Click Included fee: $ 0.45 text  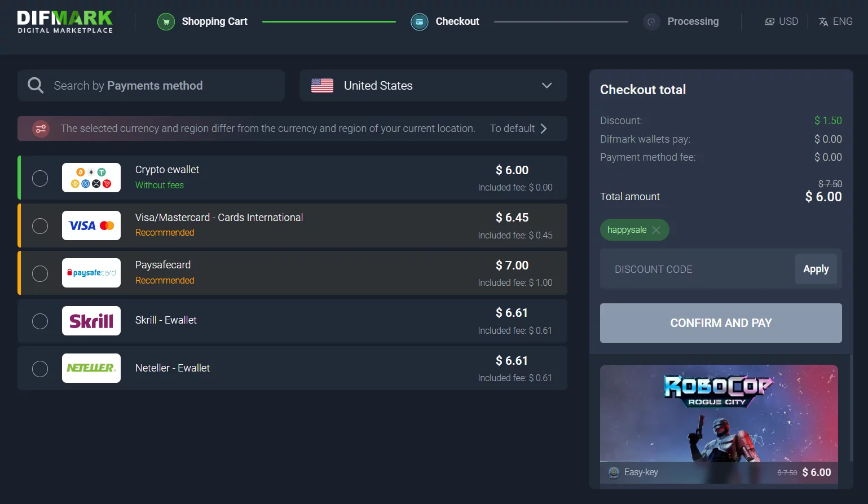[x=515, y=235]
